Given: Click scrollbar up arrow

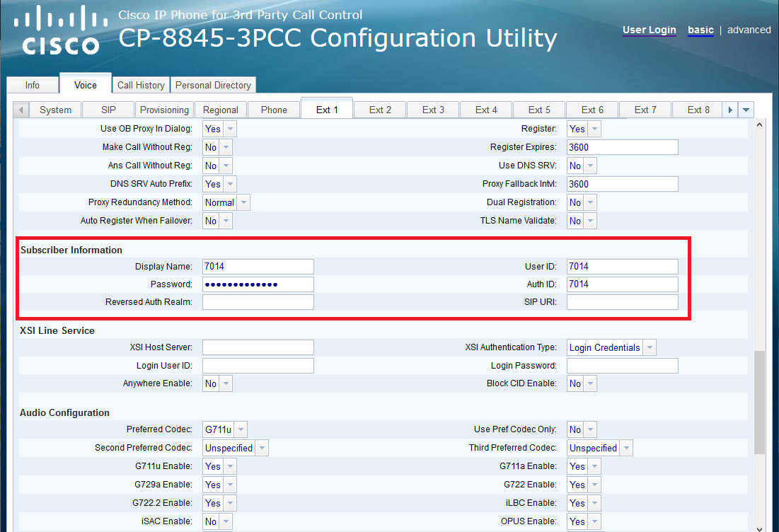Looking at the screenshot, I should click(x=760, y=125).
